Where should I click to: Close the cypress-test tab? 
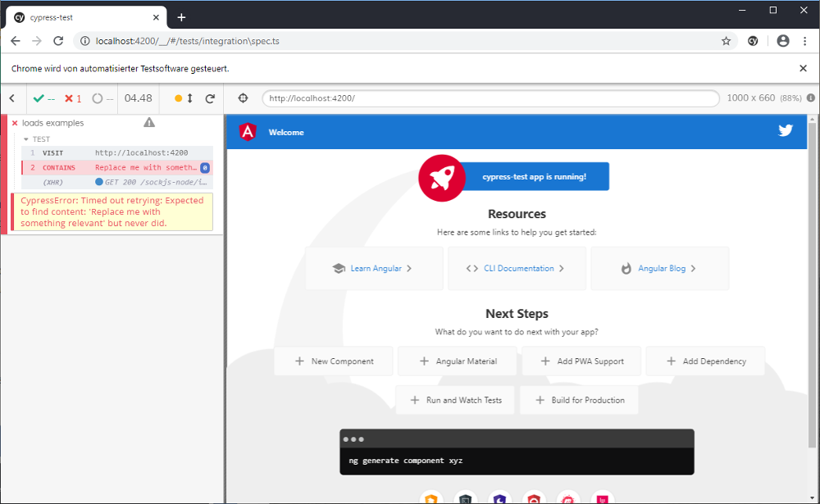[156, 17]
